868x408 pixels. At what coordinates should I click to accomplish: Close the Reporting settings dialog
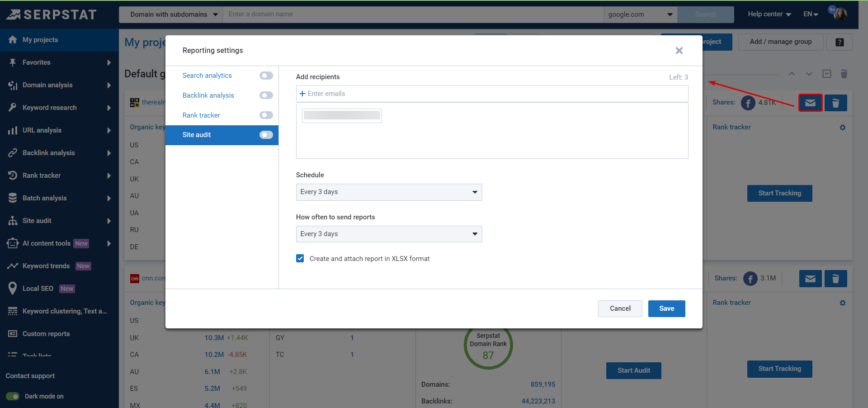pyautogui.click(x=679, y=51)
